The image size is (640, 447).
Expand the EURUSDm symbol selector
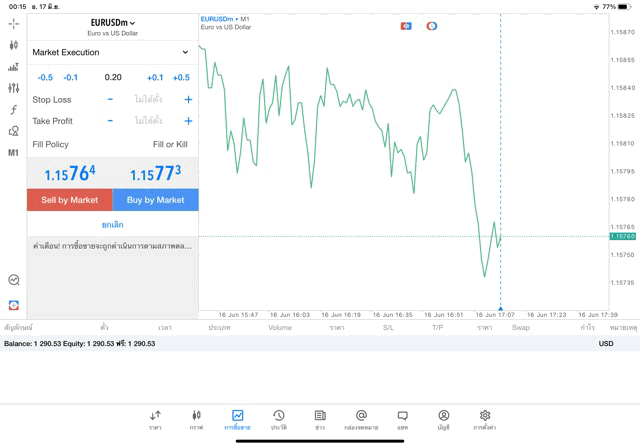point(112,22)
